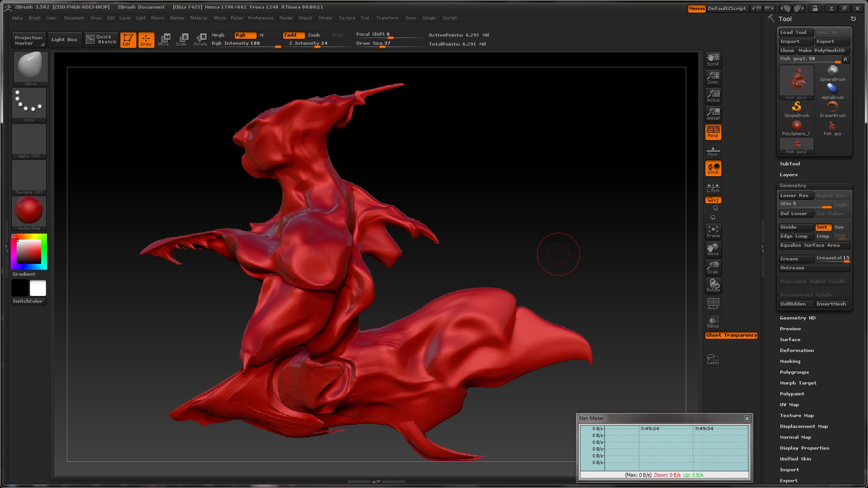Toggle Perspective (Persp) mode
Viewport: 868px width, 488px height.
(713, 131)
